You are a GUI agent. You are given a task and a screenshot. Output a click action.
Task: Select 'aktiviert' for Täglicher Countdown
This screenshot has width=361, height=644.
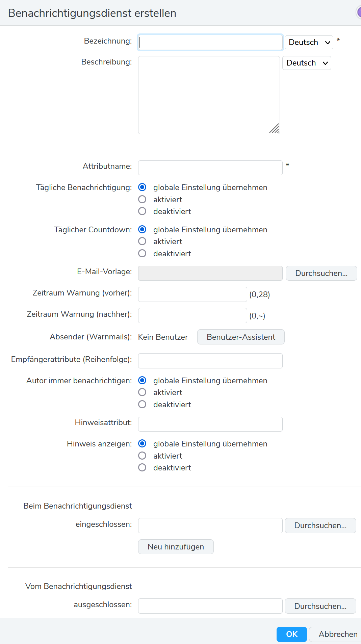pos(142,241)
